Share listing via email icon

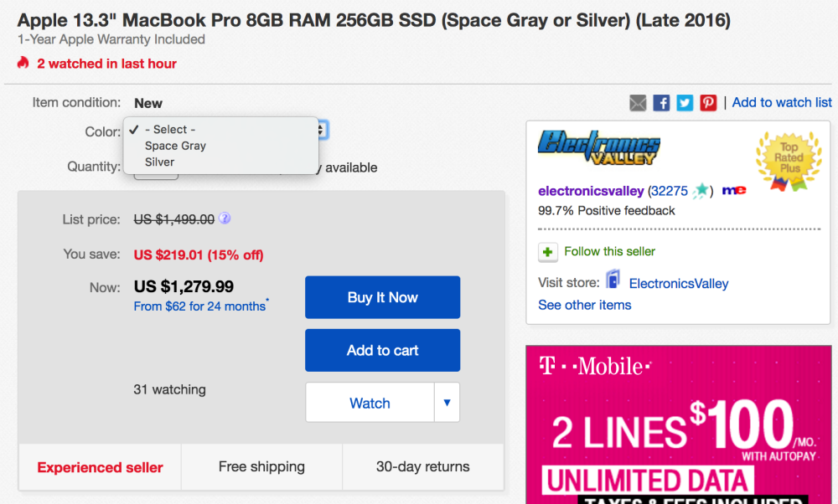point(639,103)
